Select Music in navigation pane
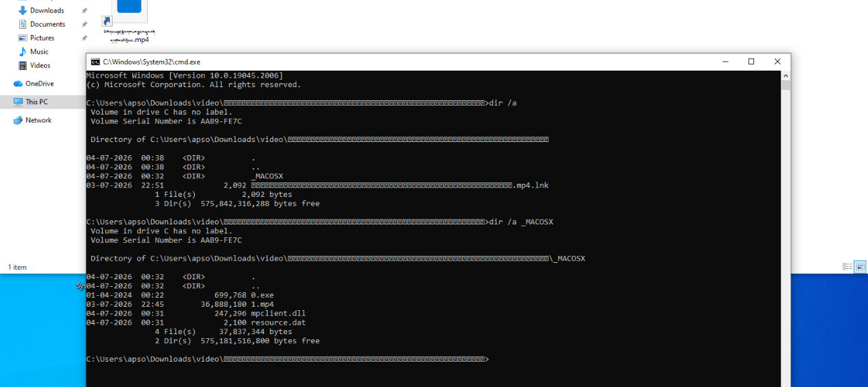The width and height of the screenshot is (868, 387). click(39, 51)
